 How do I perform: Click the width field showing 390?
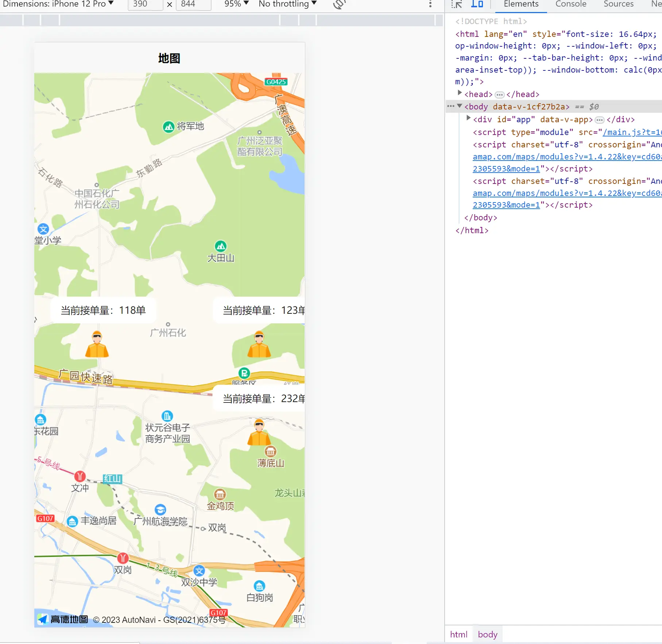coord(145,4)
